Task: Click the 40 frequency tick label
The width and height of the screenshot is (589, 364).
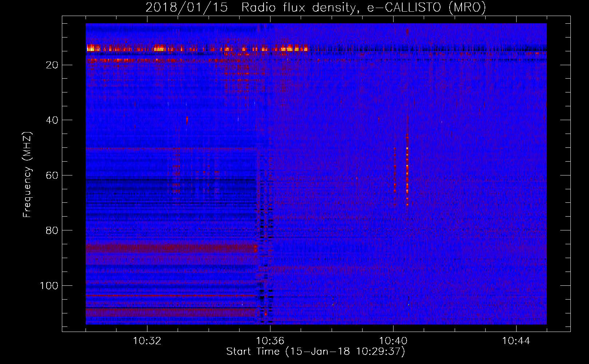Action: coord(52,120)
